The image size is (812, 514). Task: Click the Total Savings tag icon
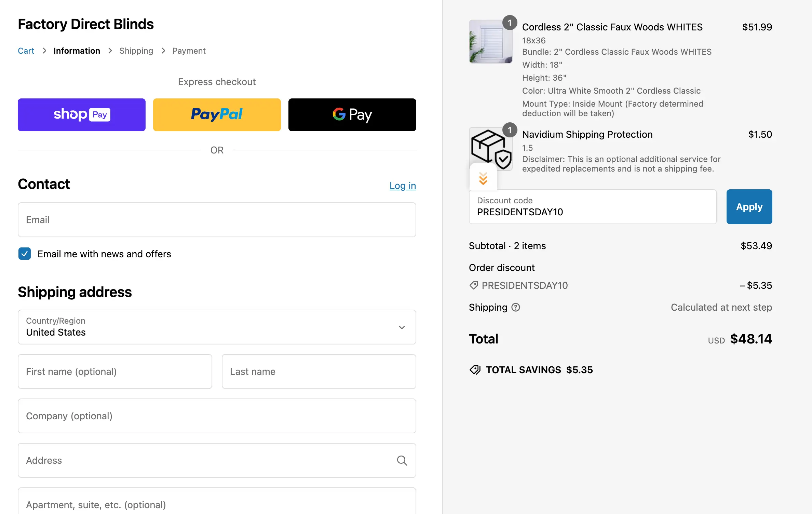[475, 370]
